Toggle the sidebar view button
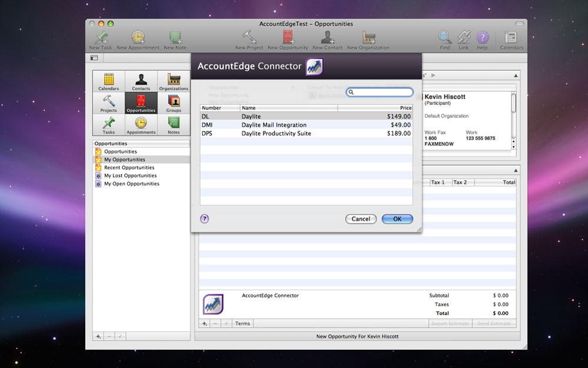588x368 pixels. [94, 58]
